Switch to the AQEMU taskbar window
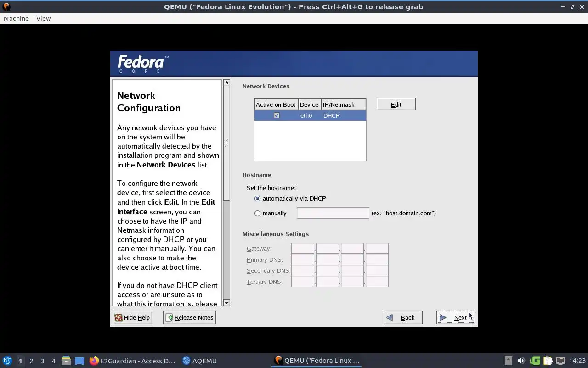The image size is (588, 368). (200, 361)
